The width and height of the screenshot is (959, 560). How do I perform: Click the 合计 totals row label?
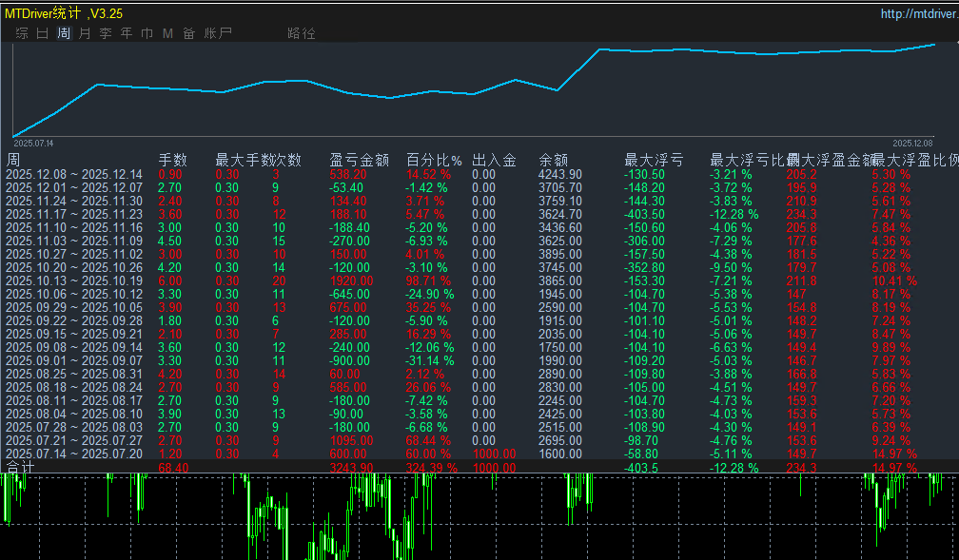20,468
